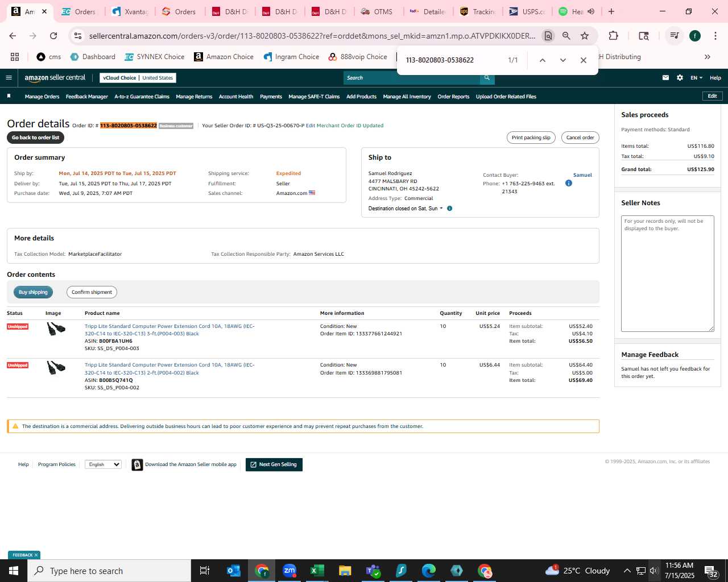Click the Samuel contact buyer link
The width and height of the screenshot is (728, 582).
(x=582, y=175)
